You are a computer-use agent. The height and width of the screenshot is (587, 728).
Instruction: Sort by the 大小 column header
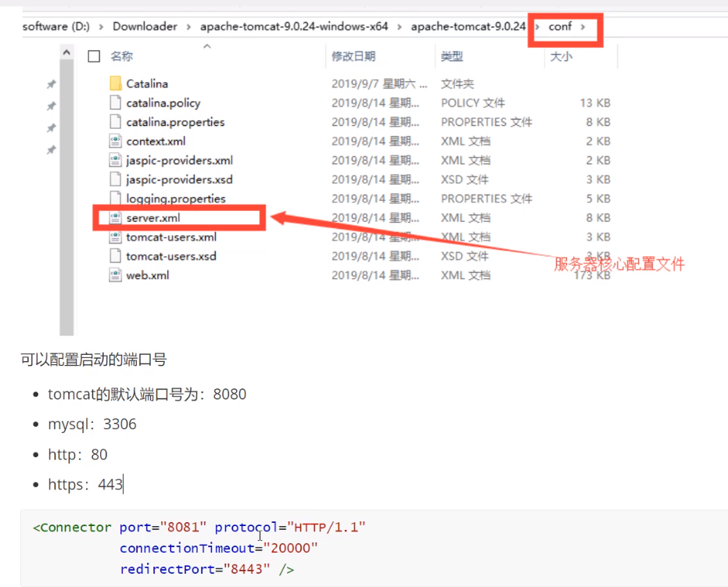click(x=561, y=56)
